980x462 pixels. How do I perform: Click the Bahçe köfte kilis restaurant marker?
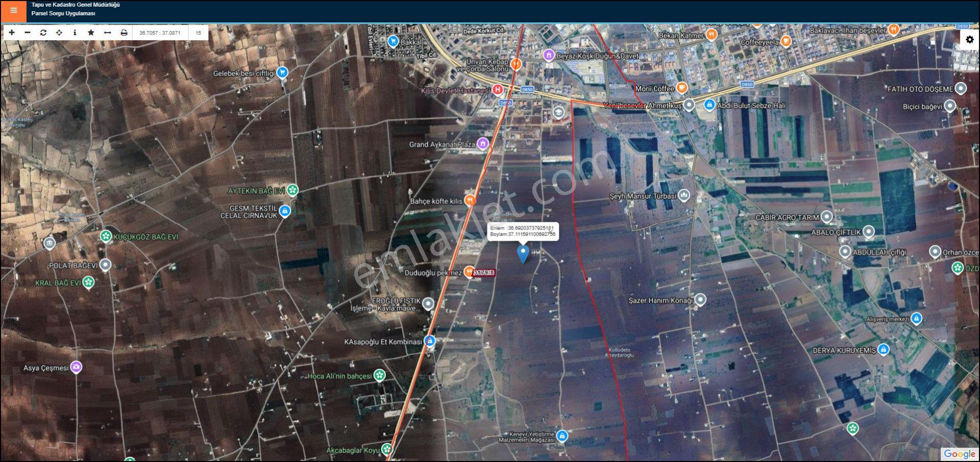(x=470, y=200)
